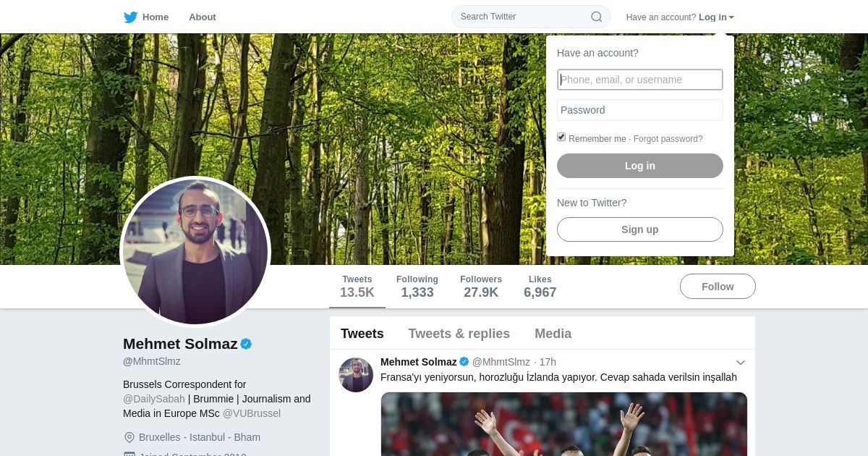The width and height of the screenshot is (868, 456).
Task: Open the @DailySabah mention link
Action: pos(154,399)
